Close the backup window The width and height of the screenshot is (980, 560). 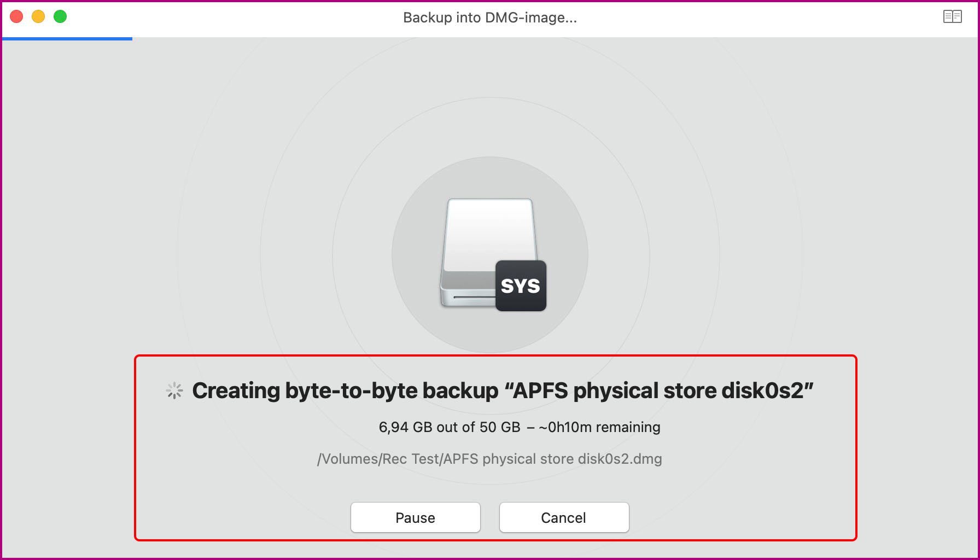tap(17, 16)
